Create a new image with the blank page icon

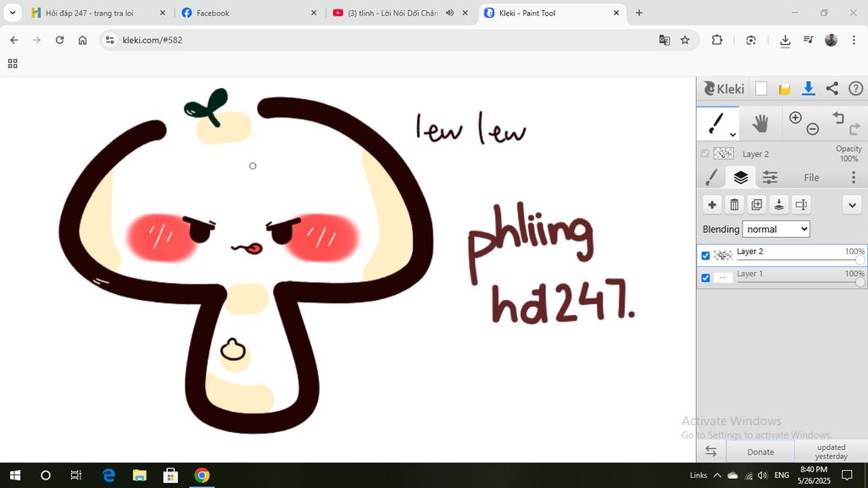[x=761, y=88]
